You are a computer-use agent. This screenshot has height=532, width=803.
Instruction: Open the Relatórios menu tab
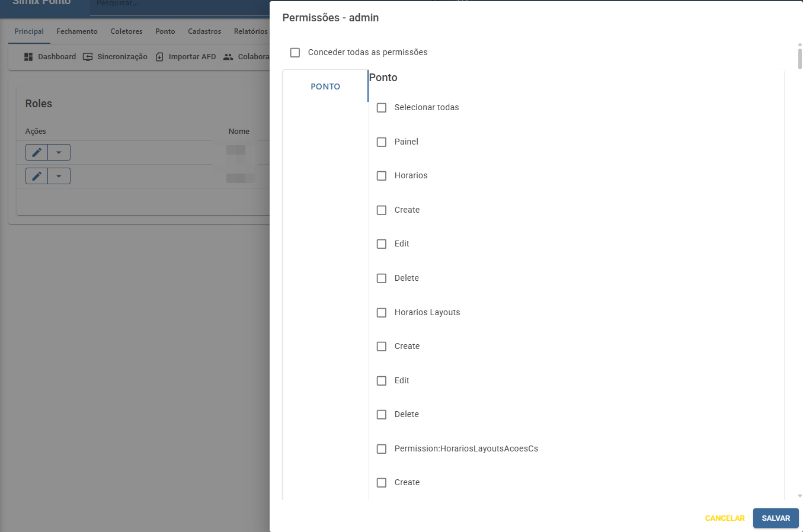[251, 31]
